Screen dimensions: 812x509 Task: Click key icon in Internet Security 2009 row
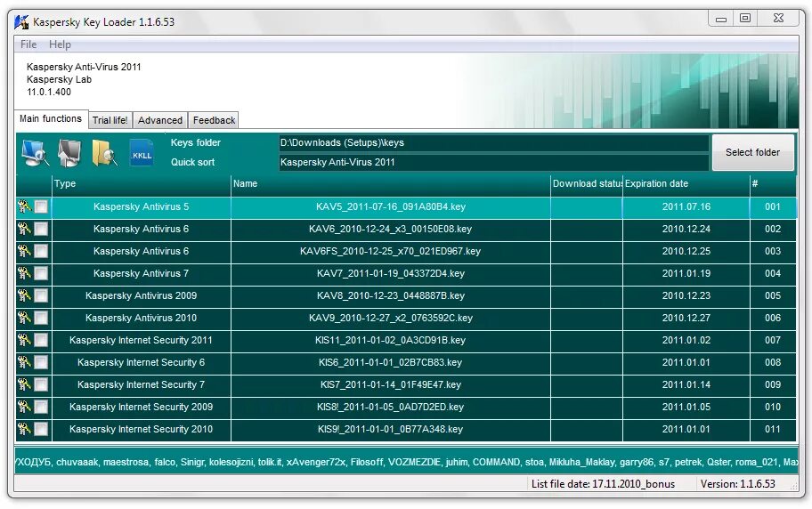point(24,407)
